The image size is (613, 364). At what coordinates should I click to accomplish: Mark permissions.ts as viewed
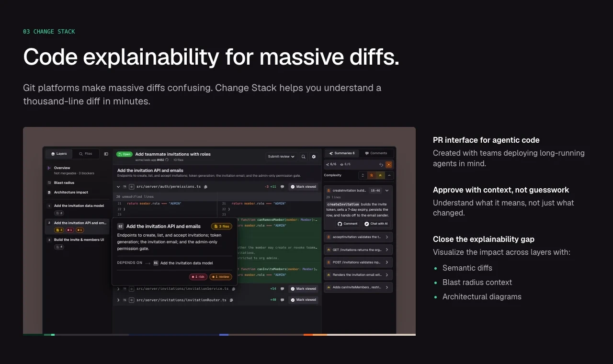[303, 187]
